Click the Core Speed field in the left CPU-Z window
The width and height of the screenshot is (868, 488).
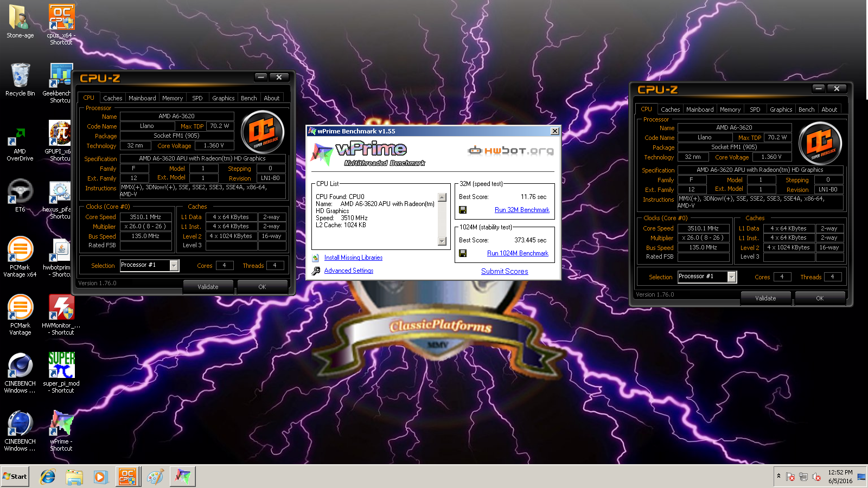pos(145,217)
